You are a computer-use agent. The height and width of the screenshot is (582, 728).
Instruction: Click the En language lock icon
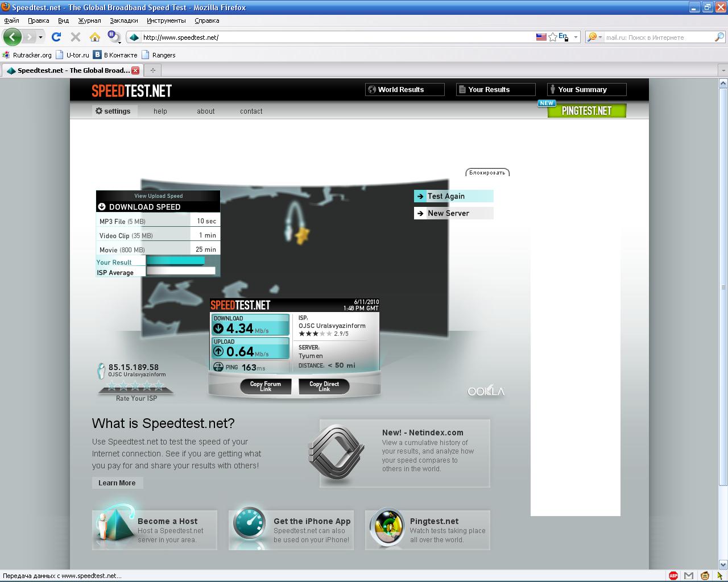[563, 37]
